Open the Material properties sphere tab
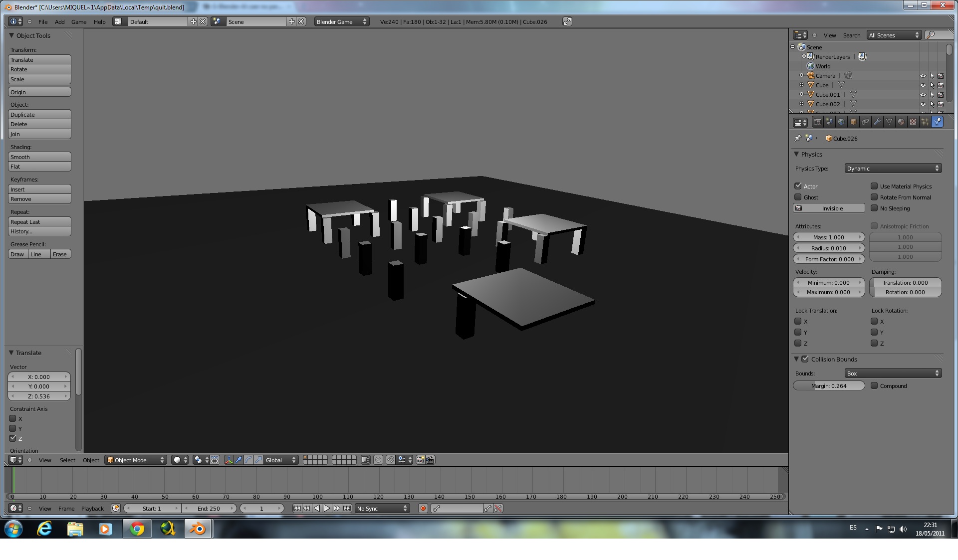 [901, 122]
